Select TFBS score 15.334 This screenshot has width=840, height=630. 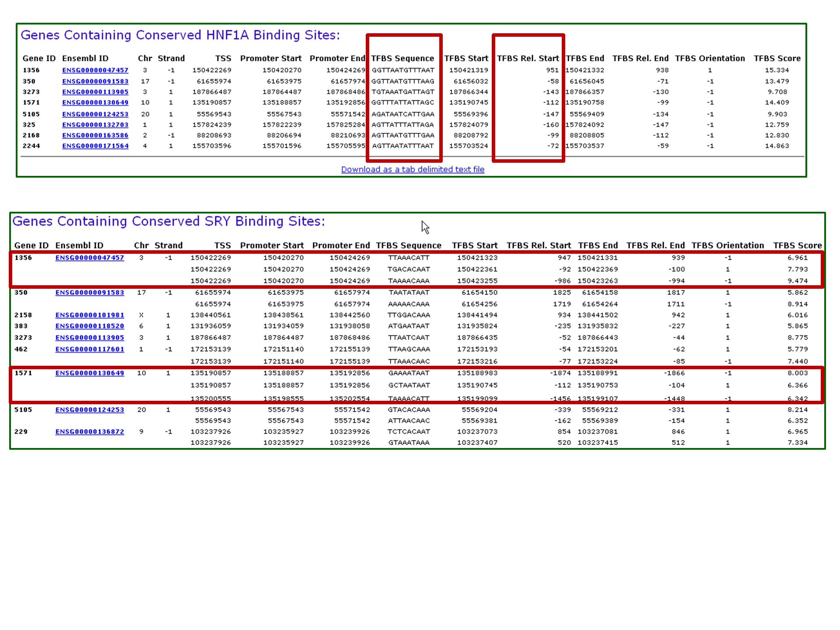coord(777,70)
